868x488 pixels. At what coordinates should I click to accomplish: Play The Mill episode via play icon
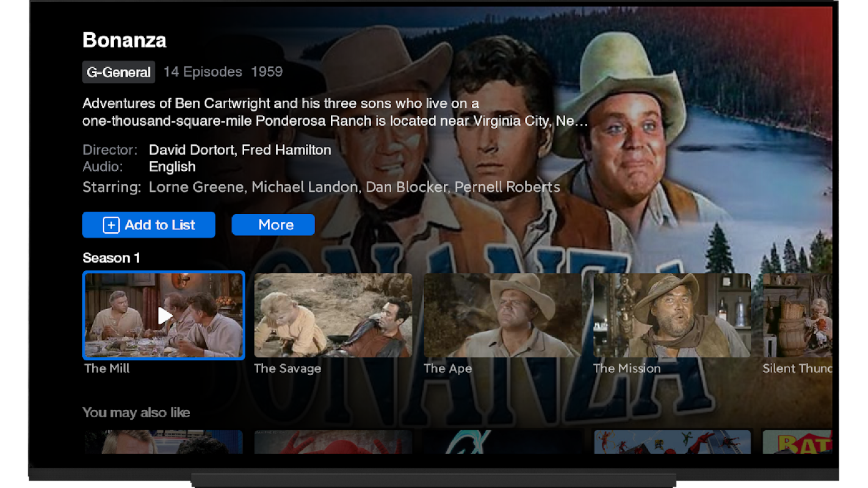165,315
